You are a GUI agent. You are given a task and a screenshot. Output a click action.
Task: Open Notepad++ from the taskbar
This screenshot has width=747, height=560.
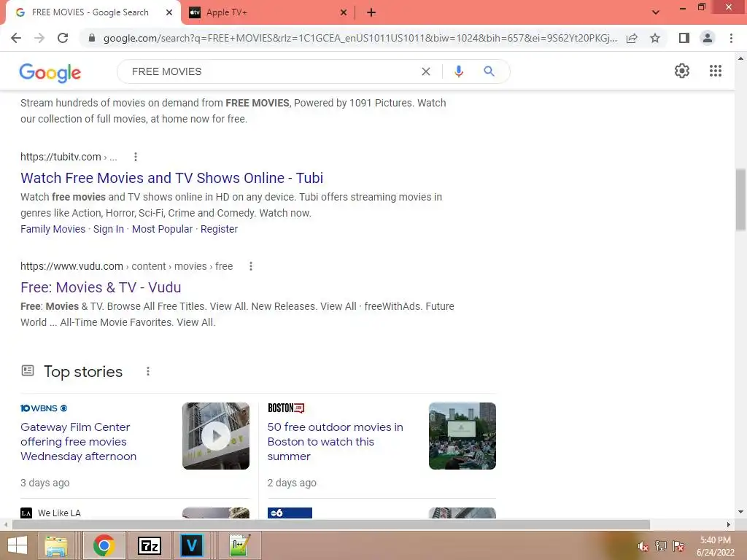tap(239, 545)
